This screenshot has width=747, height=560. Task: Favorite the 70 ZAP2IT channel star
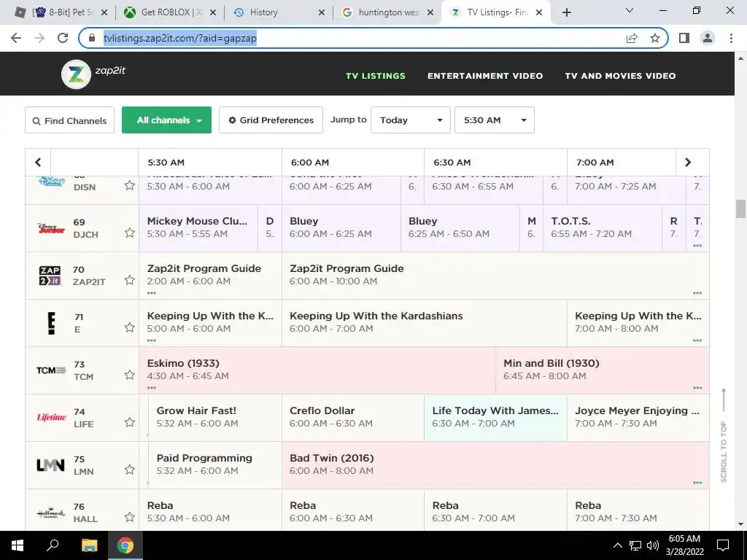click(130, 280)
